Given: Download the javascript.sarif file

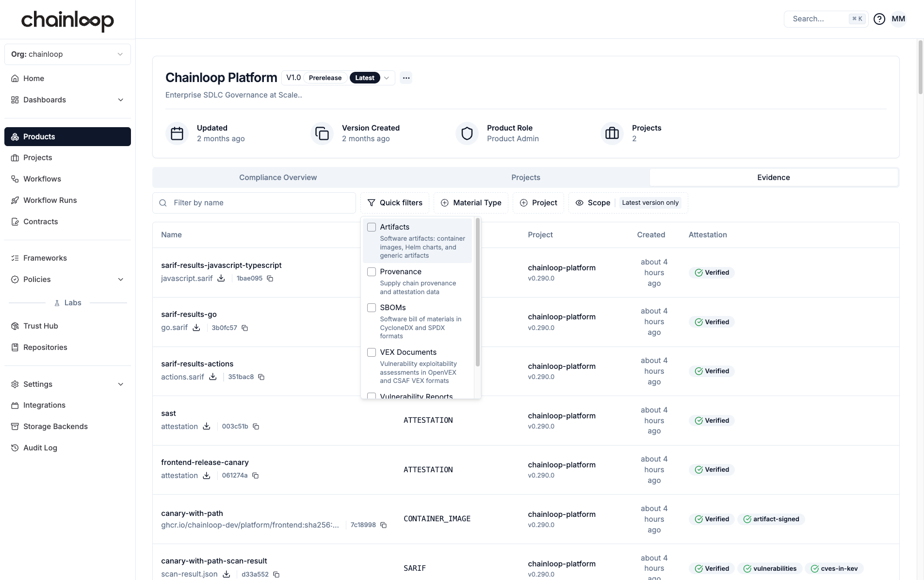Looking at the screenshot, I should pyautogui.click(x=221, y=278).
